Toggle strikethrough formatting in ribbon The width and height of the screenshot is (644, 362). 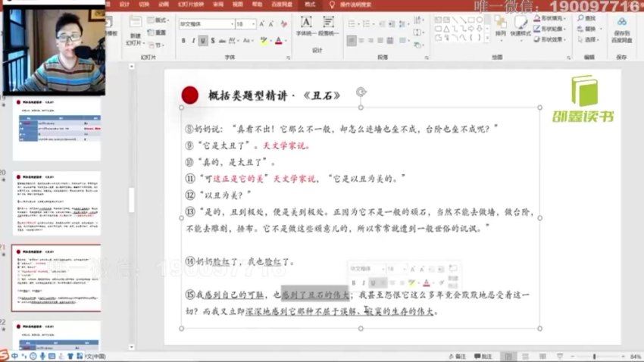pyautogui.click(x=222, y=41)
